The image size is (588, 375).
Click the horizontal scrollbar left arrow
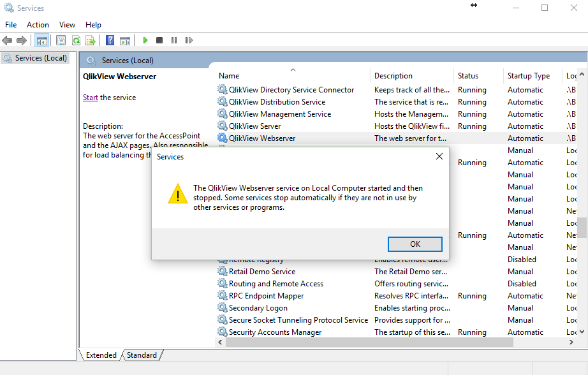(x=220, y=342)
